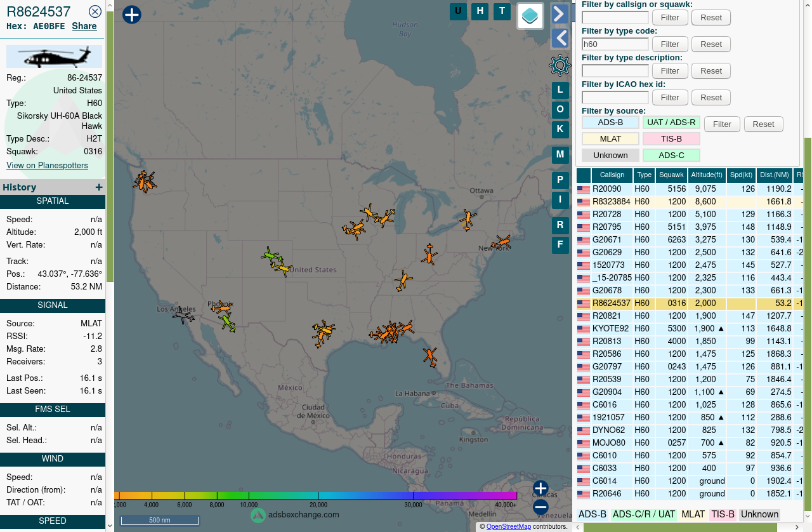The height and width of the screenshot is (532, 812).
Task: Click Filter button for type description
Action: click(x=670, y=71)
